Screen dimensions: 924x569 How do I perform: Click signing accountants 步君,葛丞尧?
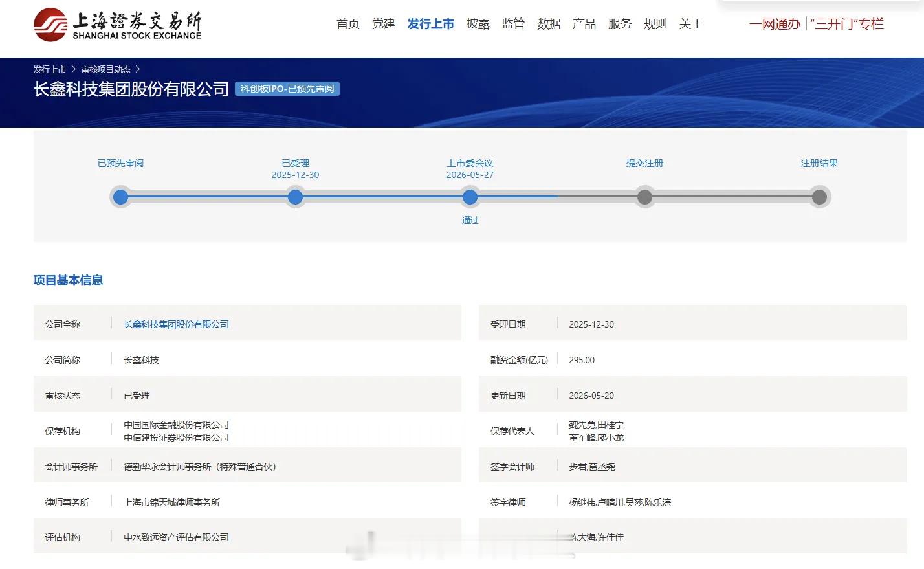592,467
